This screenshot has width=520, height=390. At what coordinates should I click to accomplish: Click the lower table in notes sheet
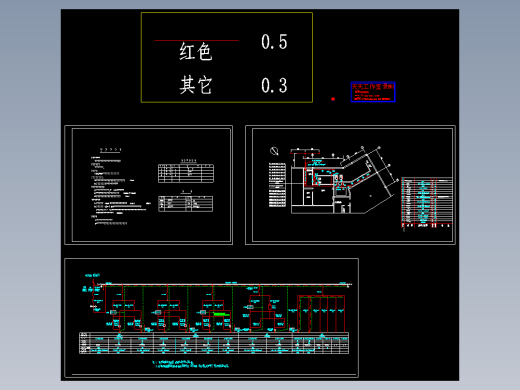click(185, 204)
